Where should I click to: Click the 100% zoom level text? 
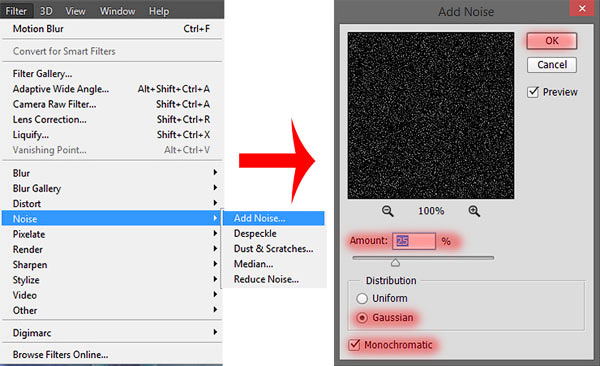tap(431, 211)
